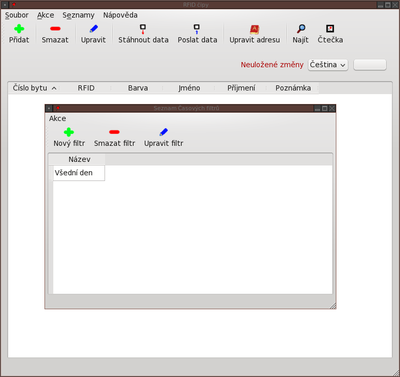This screenshot has height=377, width=400.
Task: Click Poslat data toolbar icon
Action: 197,29
